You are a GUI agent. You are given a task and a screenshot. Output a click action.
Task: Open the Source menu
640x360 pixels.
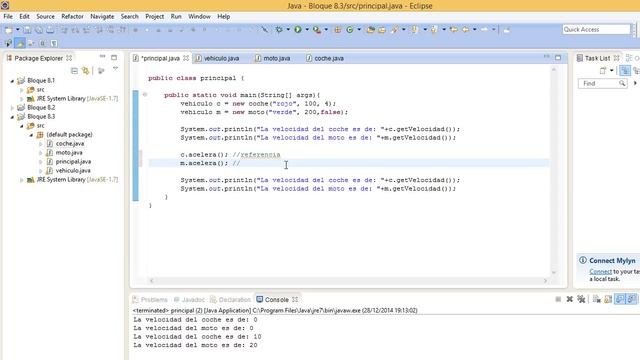[x=45, y=16]
